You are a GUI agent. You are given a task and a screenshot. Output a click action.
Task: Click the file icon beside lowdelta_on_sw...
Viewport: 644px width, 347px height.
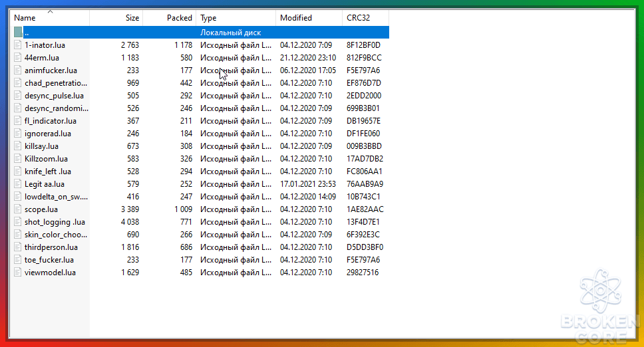18,197
